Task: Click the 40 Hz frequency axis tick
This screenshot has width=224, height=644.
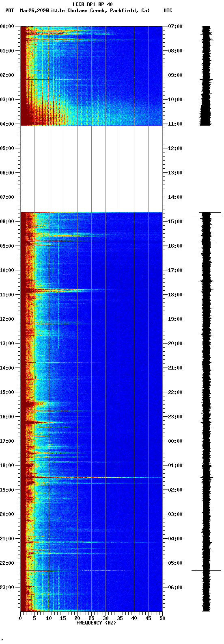Action: (134, 618)
